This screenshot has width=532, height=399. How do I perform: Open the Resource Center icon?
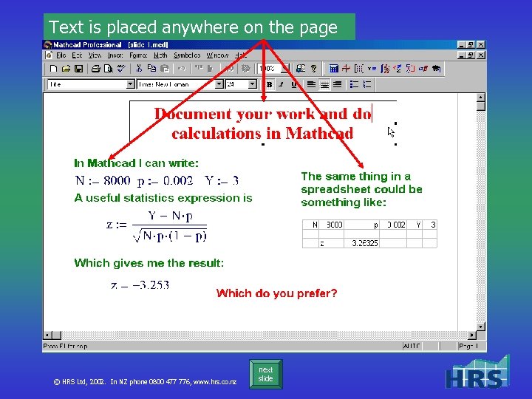tap(301, 69)
